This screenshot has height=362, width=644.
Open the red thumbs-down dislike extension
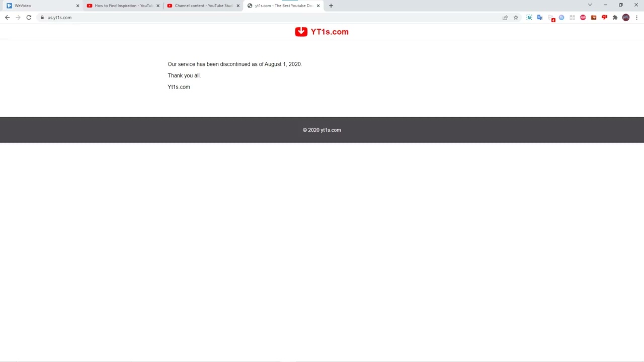coord(604,18)
